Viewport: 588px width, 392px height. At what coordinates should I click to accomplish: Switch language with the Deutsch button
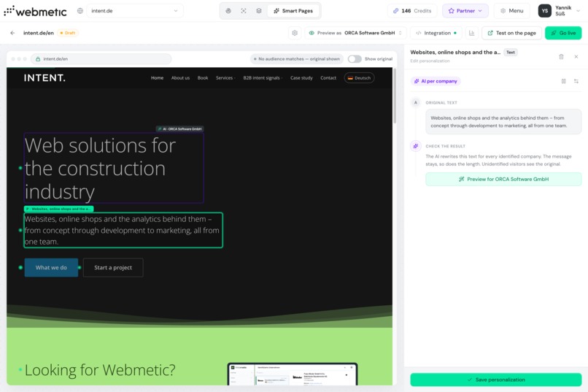click(359, 78)
